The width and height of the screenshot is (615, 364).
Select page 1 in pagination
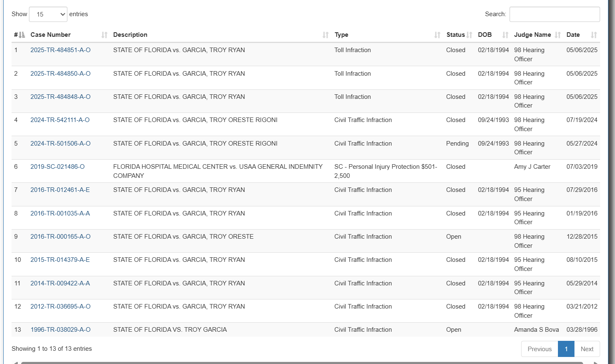[566, 349]
